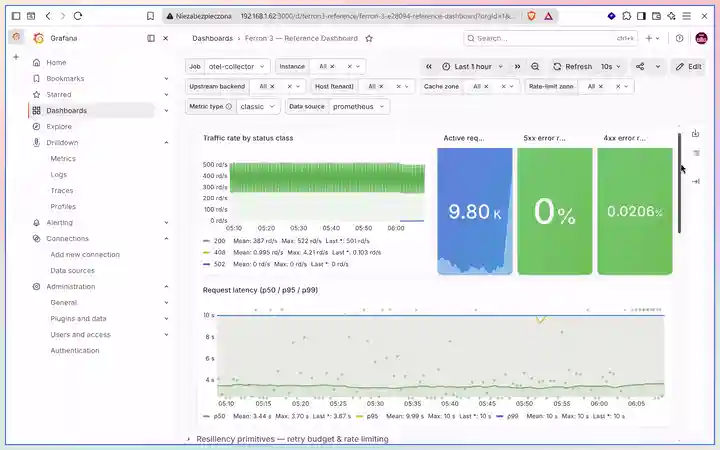Viewport: 720px width, 450px height.
Task: Open the Starred section
Action: 59,95
